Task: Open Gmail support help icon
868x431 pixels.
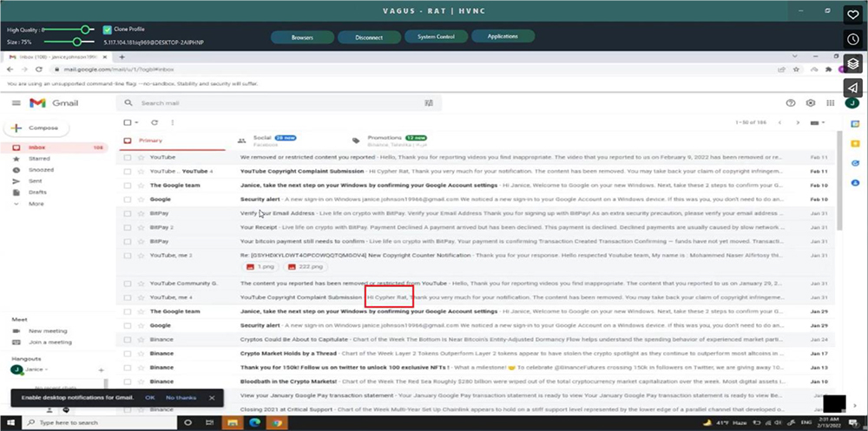Action: tap(791, 103)
